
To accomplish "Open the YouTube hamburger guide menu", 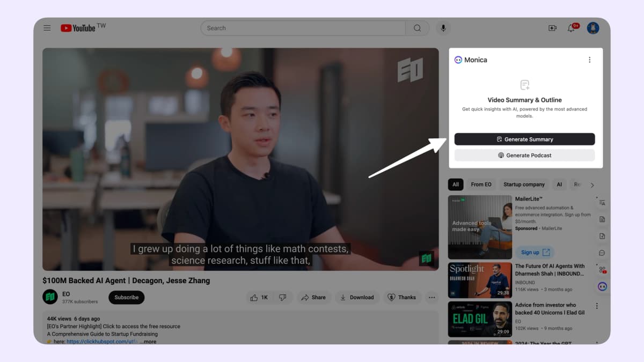I will [47, 28].
